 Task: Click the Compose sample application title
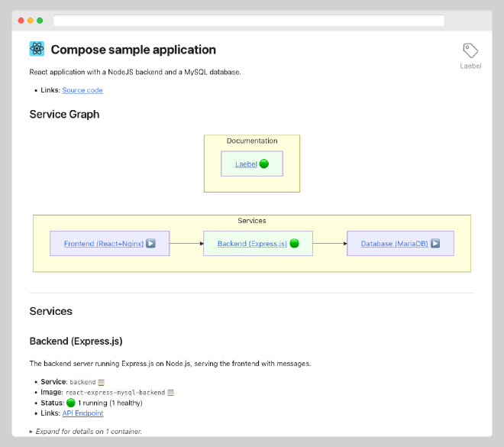point(134,50)
